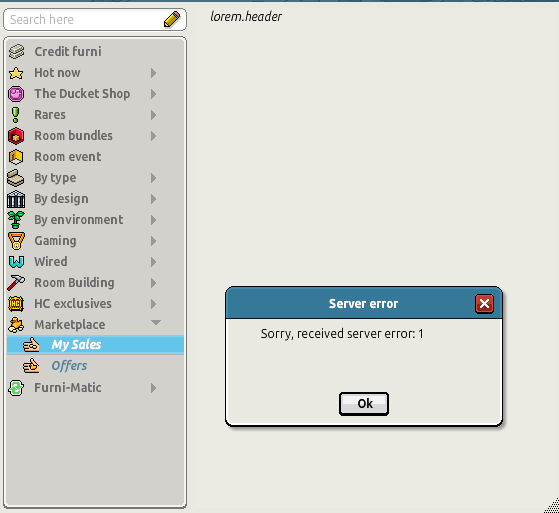The width and height of the screenshot is (559, 513).
Task: Expand the Room bundles arrow
Action: 153,136
